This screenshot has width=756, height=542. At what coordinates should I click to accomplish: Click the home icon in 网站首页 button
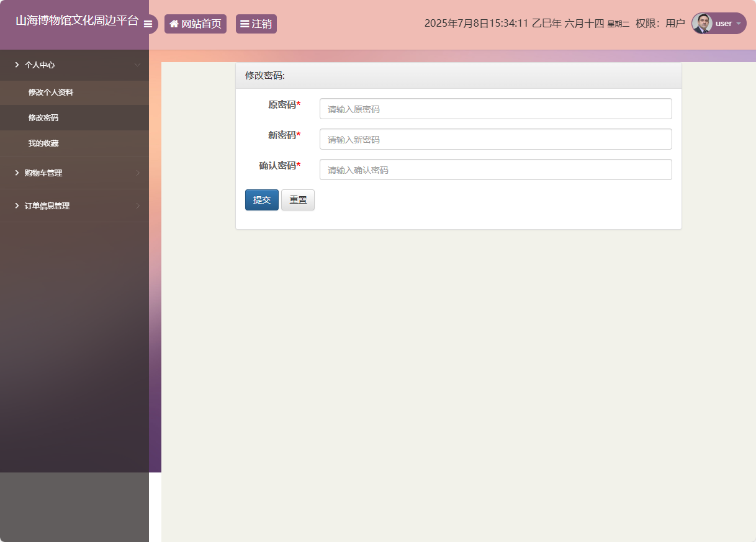pyautogui.click(x=174, y=24)
